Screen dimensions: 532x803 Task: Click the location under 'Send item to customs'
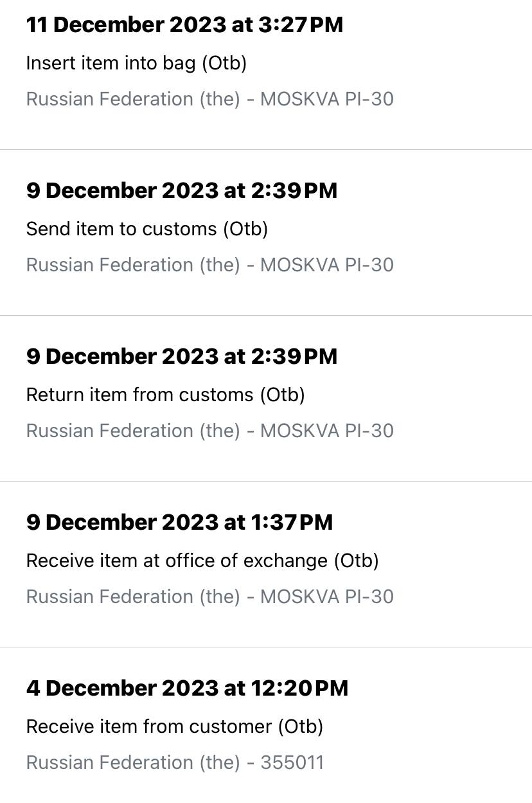tap(209, 265)
